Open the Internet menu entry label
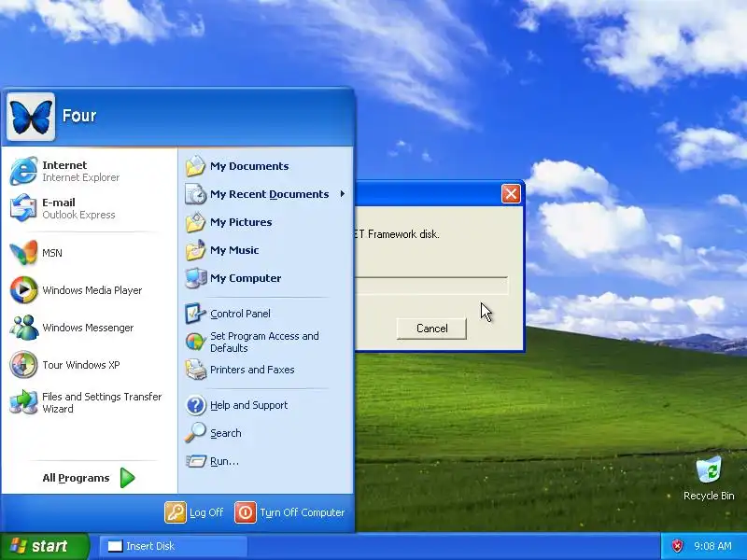Viewport: 747px width, 560px height. click(64, 165)
